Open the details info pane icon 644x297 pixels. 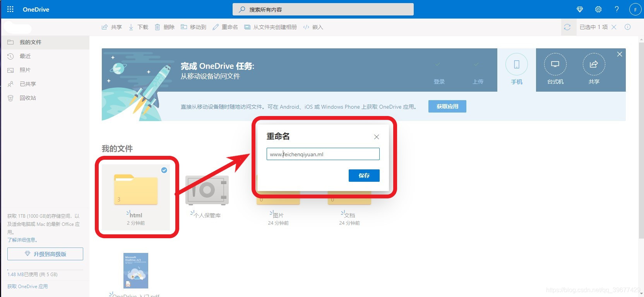click(x=628, y=27)
